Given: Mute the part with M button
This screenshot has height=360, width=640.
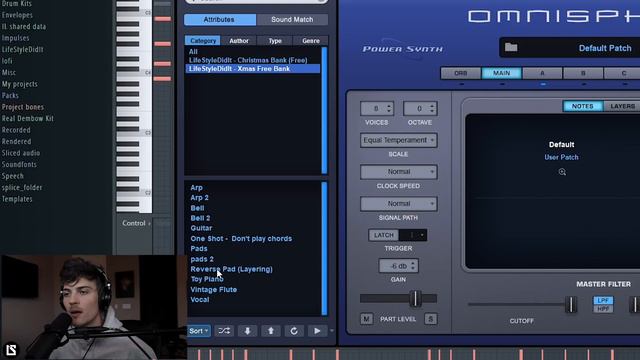Looking at the screenshot, I should pos(366,319).
